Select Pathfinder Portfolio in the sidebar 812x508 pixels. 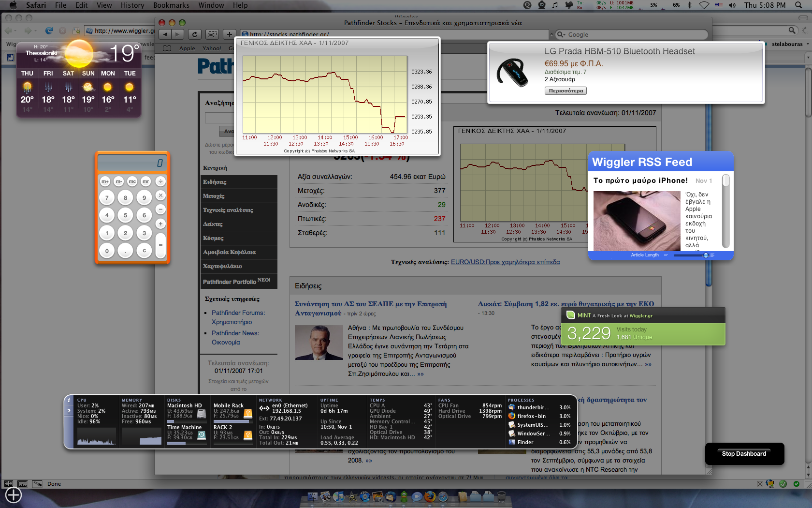coord(239,281)
